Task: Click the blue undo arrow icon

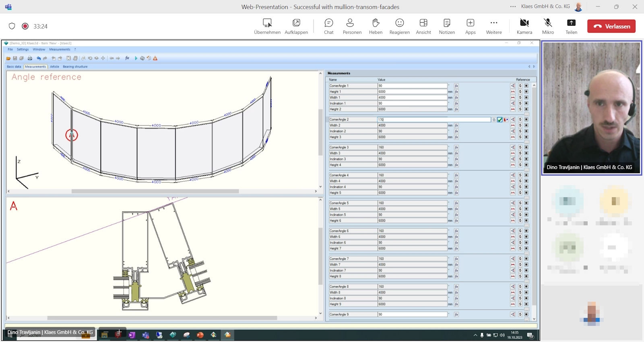Action: coord(39,58)
